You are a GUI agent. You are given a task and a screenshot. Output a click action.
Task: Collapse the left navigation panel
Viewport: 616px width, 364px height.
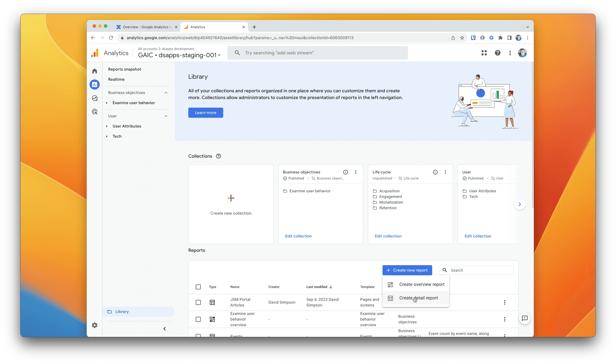164,329
